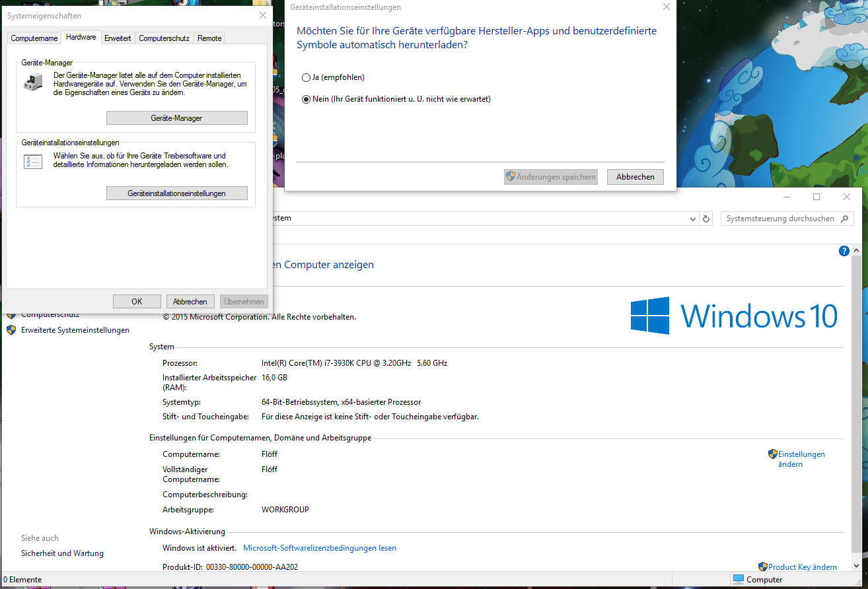Click the system window vertical scrollbar
Viewport: 868px width, 589px height.
pos(855,409)
